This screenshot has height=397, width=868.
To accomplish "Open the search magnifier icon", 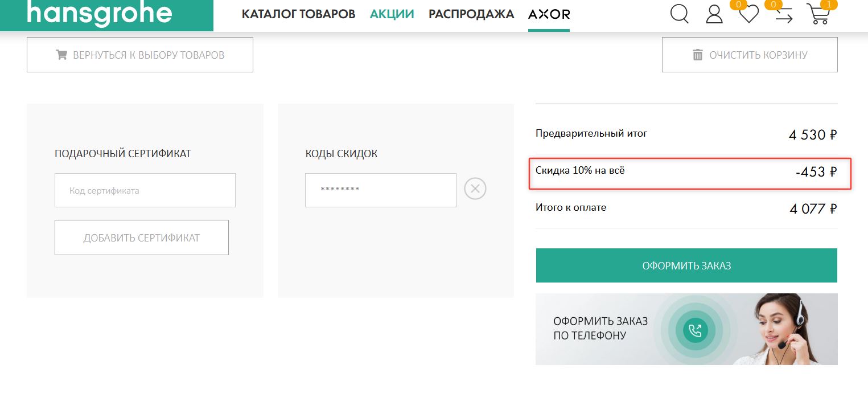I will coord(679,14).
